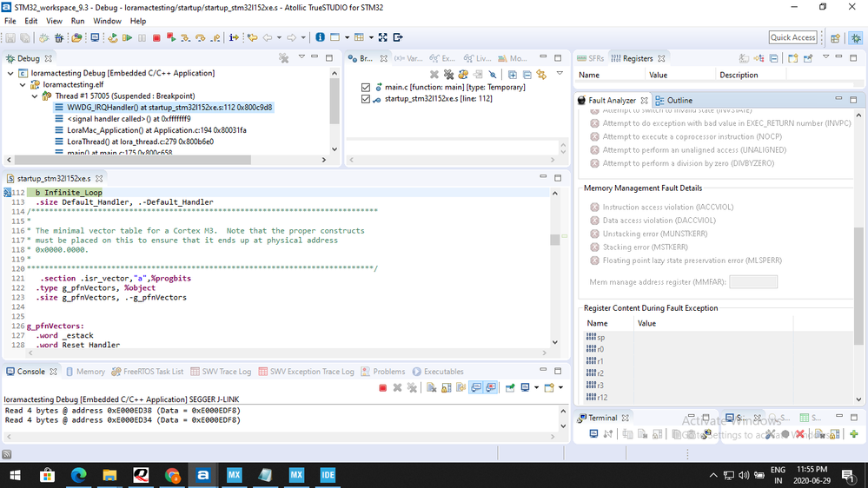
Task: Collapse loramactesting.elf tree node
Action: (x=23, y=84)
